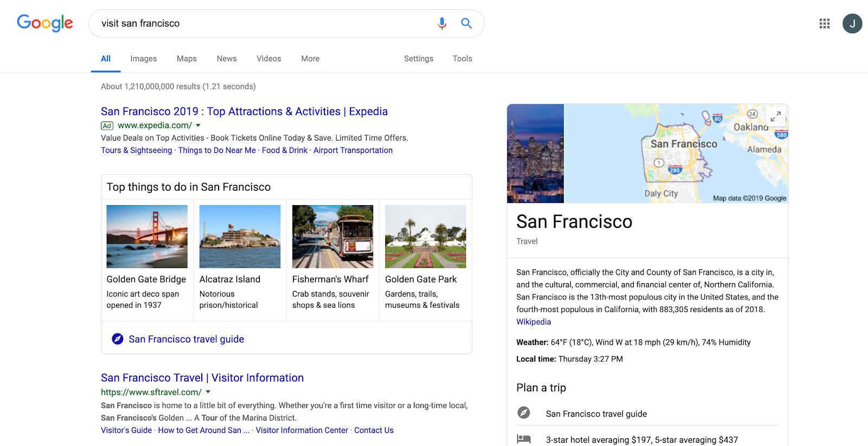Click the blue search magnifier icon
This screenshot has width=868, height=446.
(467, 23)
